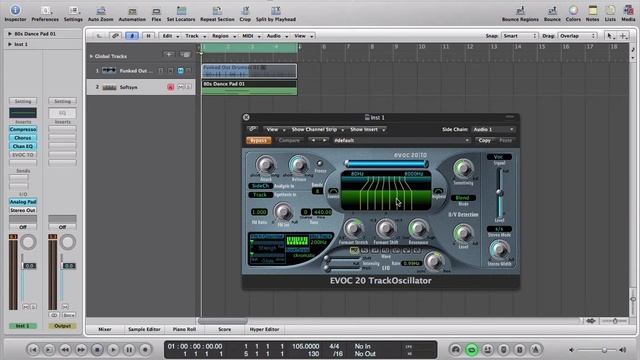The image size is (640, 360).
Task: Select the 80s Dance Pad 01 region
Action: tap(249, 87)
